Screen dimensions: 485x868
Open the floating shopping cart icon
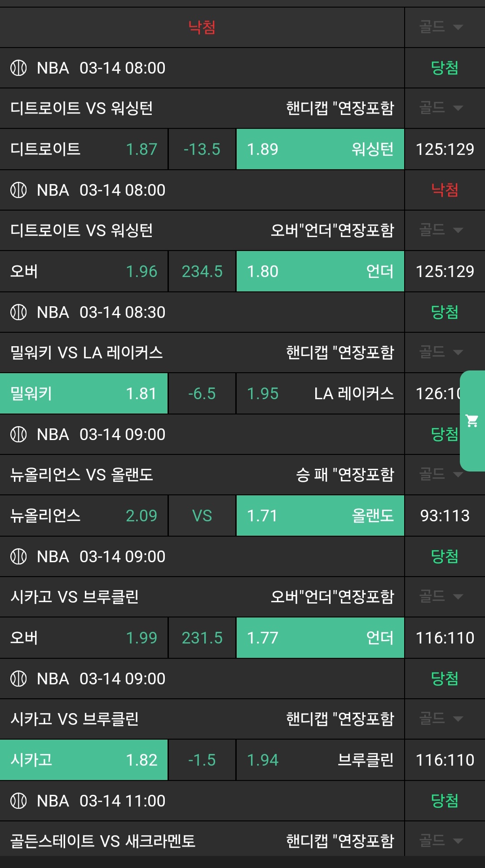[472, 421]
